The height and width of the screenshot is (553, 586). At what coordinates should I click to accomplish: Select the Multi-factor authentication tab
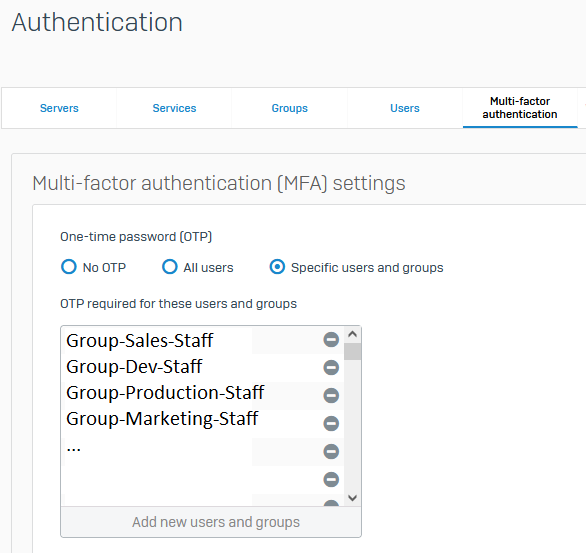[x=520, y=108]
